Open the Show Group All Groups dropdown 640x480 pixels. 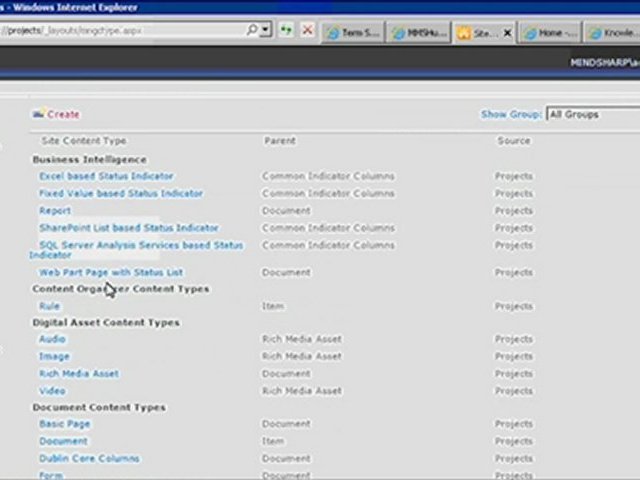[593, 114]
